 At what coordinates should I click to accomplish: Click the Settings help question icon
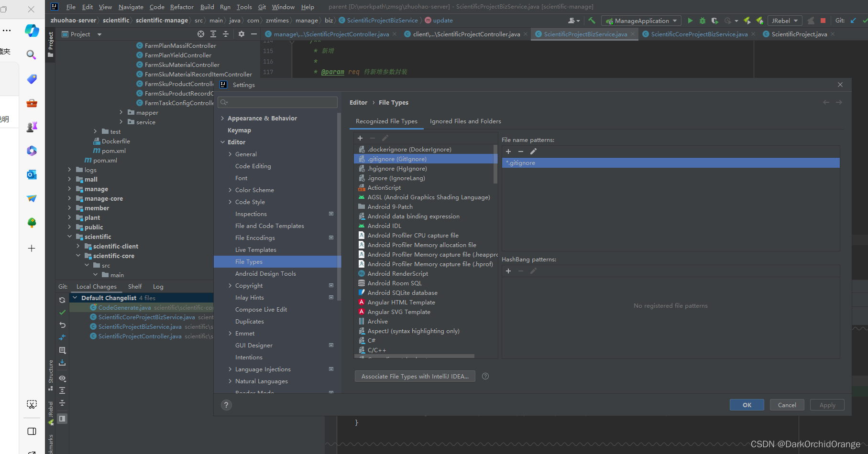pos(226,405)
